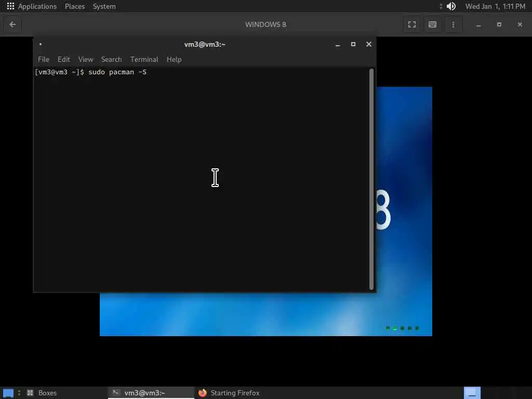Open the keyboard shortcuts send-keys button
Image resolution: width=532 pixels, height=399 pixels.
[x=432, y=24]
